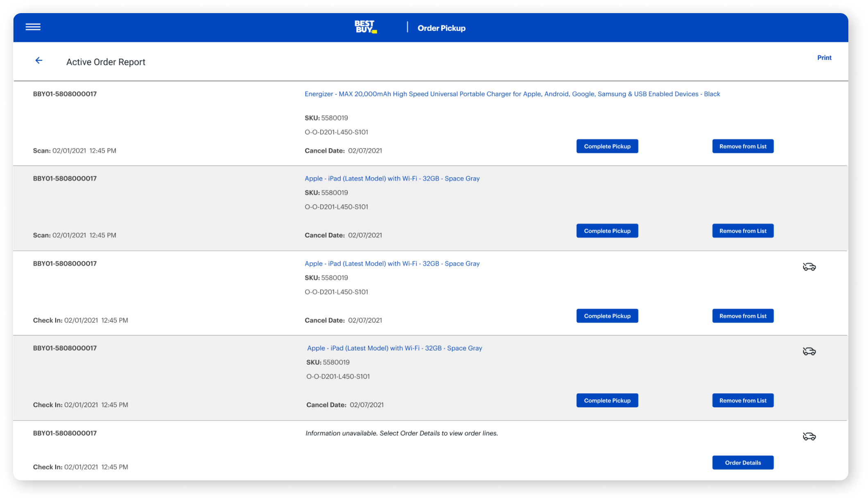Open the Energizer MAX portable charger product link
This screenshot has height=500, width=868.
click(512, 94)
